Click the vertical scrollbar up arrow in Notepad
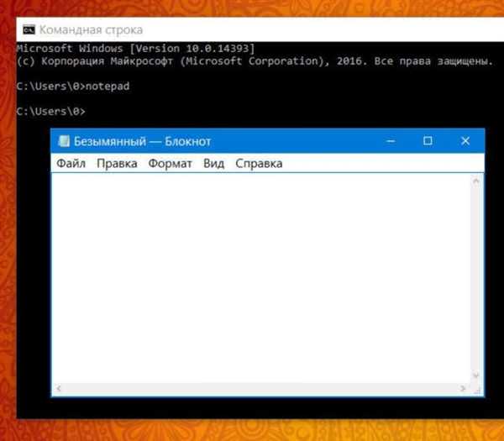The width and height of the screenshot is (504, 441). (x=476, y=181)
